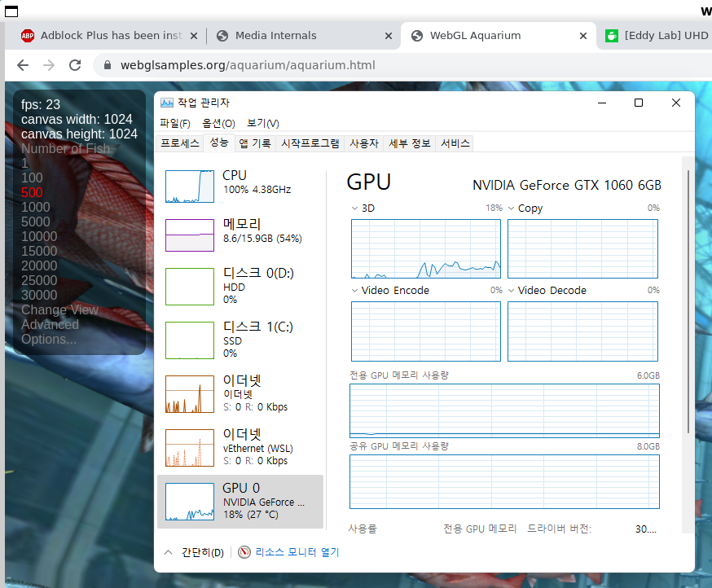Close the WebGL Aquarium tab
The width and height of the screenshot is (712, 588).
pyautogui.click(x=583, y=36)
